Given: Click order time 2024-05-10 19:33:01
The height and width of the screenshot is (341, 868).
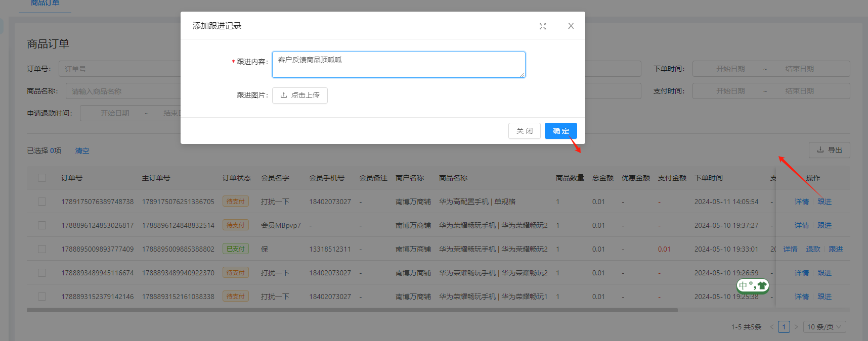Looking at the screenshot, I should tap(726, 249).
